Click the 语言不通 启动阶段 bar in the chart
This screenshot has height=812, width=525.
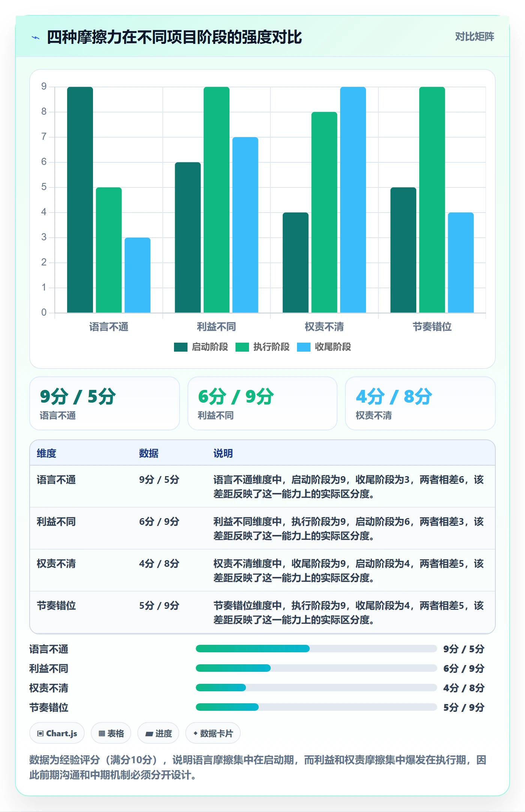click(80, 200)
